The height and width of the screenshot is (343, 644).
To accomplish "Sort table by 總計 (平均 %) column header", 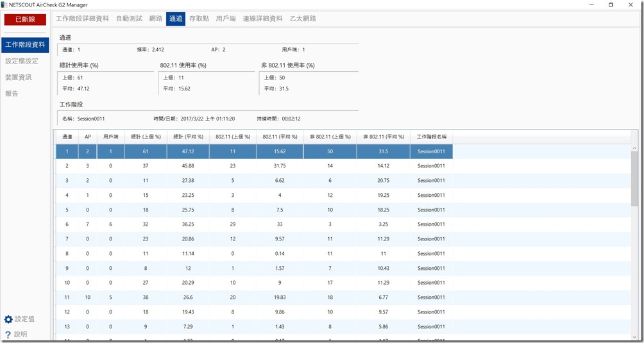I will pos(188,137).
